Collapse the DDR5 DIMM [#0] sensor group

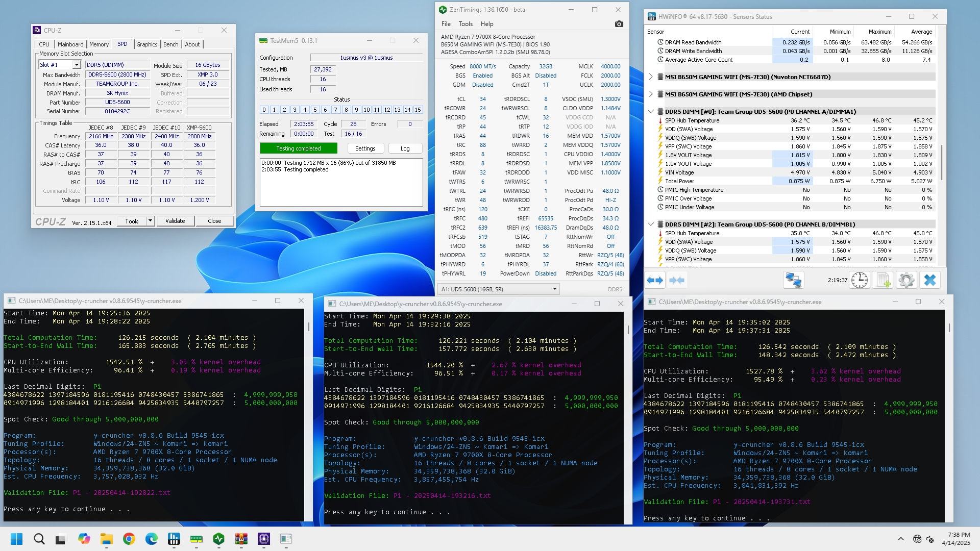click(x=651, y=111)
